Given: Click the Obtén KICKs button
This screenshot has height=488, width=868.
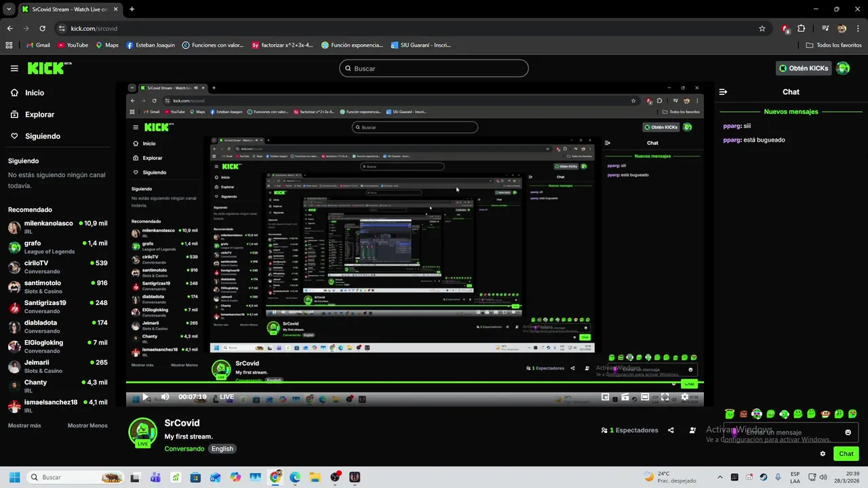Looking at the screenshot, I should pyautogui.click(x=804, y=68).
